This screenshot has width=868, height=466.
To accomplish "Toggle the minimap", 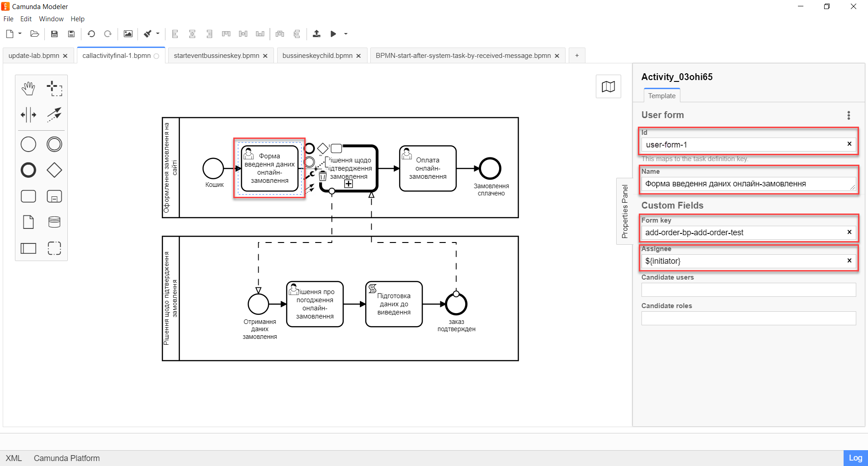I will (x=608, y=86).
